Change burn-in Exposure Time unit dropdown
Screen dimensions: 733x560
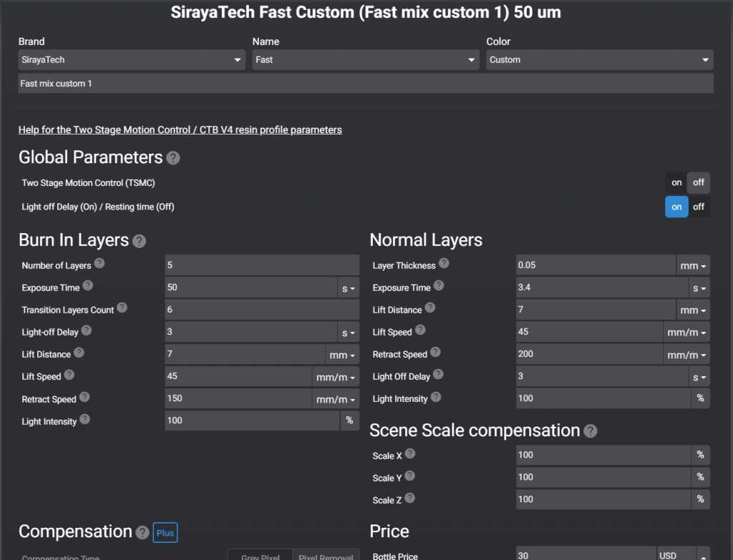[349, 288]
